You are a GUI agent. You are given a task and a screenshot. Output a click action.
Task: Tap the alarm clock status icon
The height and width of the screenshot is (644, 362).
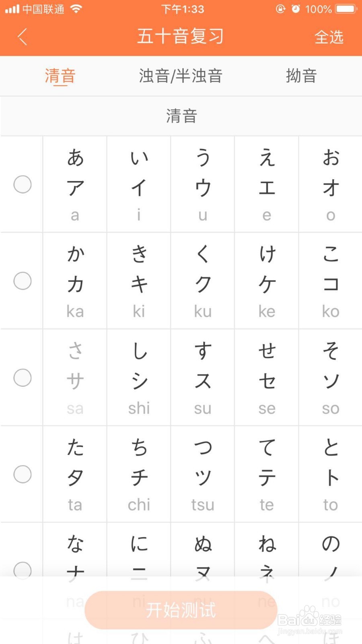pos(296,9)
